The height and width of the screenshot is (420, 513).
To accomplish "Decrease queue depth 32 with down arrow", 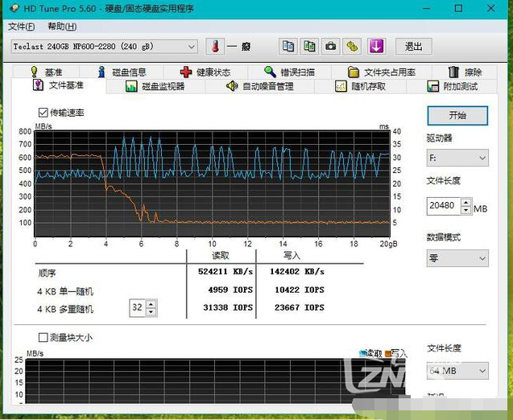I will pos(151,312).
